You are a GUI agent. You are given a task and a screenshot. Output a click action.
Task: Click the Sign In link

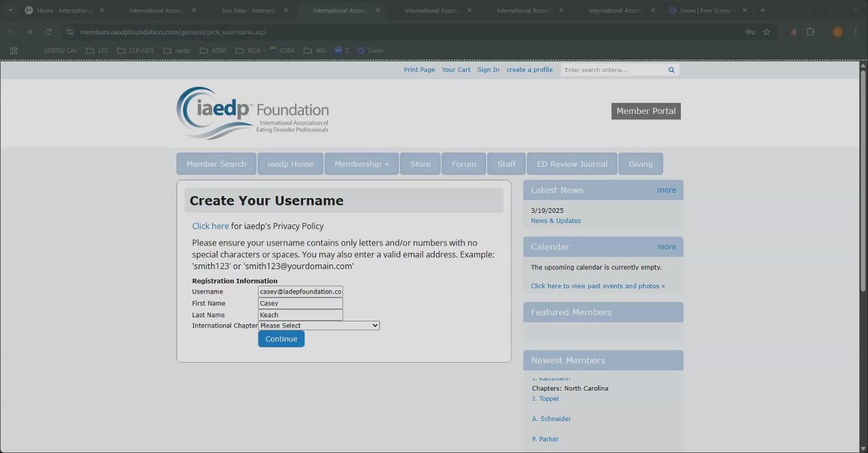[488, 70]
